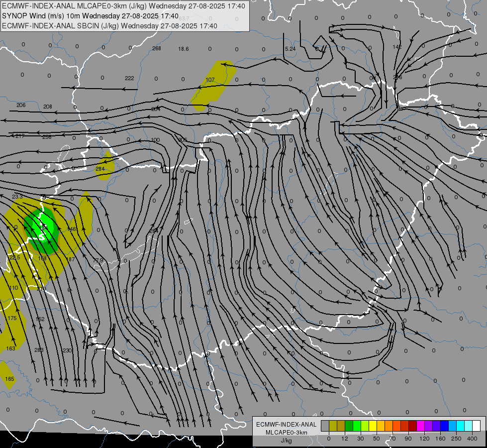This screenshot has width=487, height=448.
Task: Click the map value 22.5
Action: 14,257
